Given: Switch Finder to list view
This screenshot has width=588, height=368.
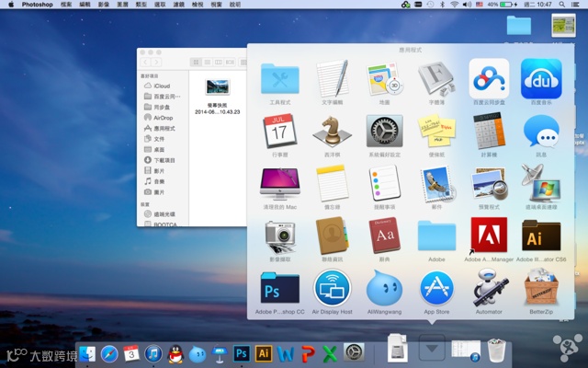Looking at the screenshot, I should pyautogui.click(x=207, y=62).
